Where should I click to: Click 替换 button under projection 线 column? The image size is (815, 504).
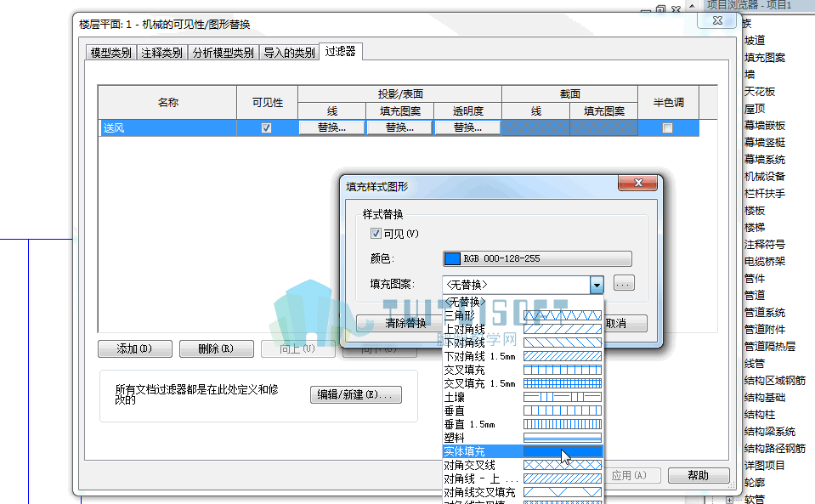pos(331,127)
